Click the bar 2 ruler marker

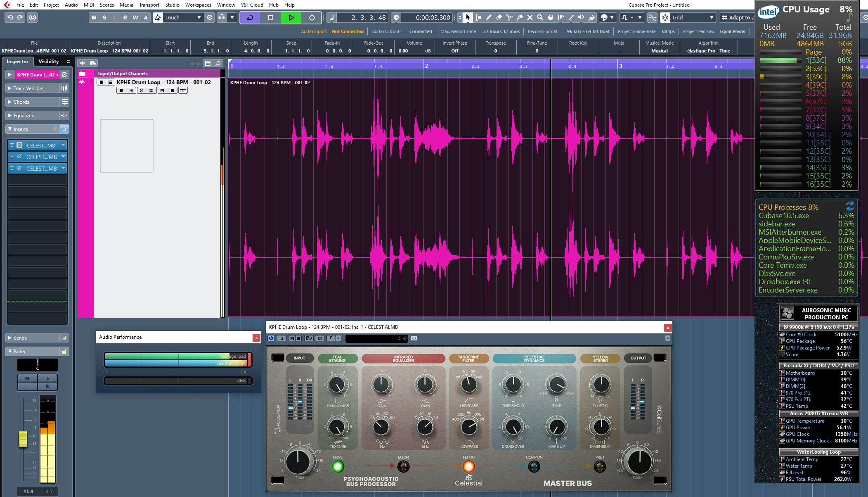426,66
